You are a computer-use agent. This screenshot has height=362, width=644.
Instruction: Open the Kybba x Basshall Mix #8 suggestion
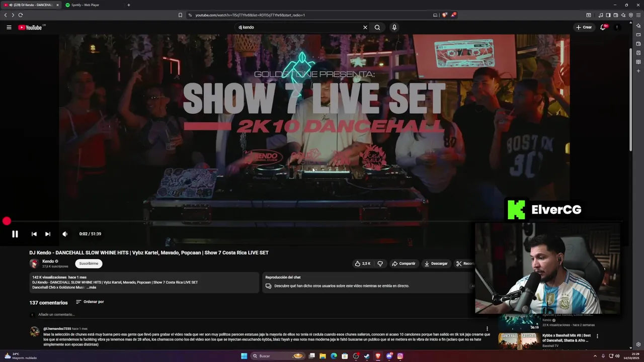pyautogui.click(x=567, y=338)
